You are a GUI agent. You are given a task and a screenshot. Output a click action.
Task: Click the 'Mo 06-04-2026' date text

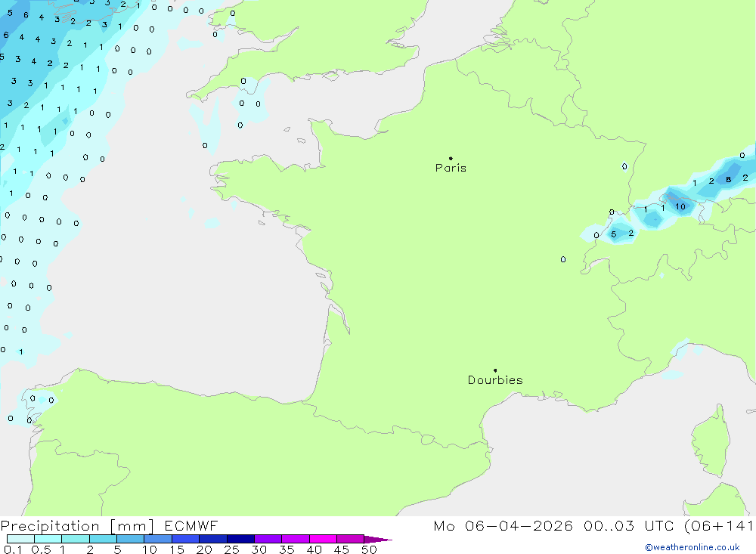click(x=503, y=525)
